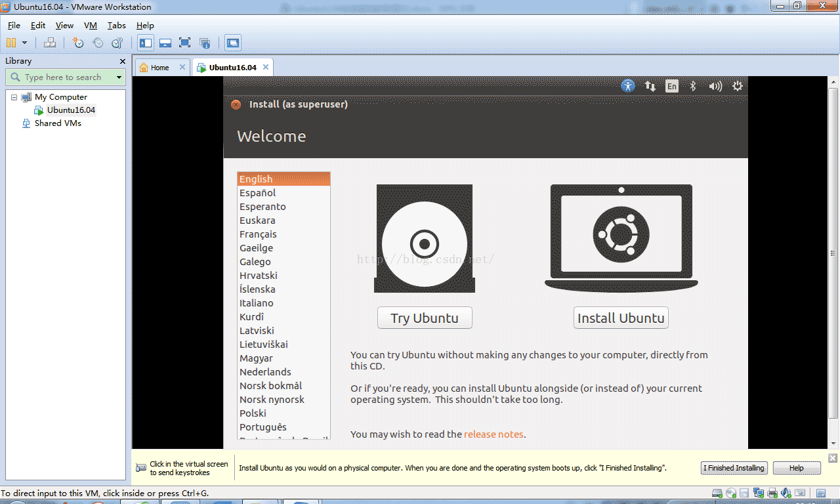Revert the VM to its snapshot

(x=98, y=43)
